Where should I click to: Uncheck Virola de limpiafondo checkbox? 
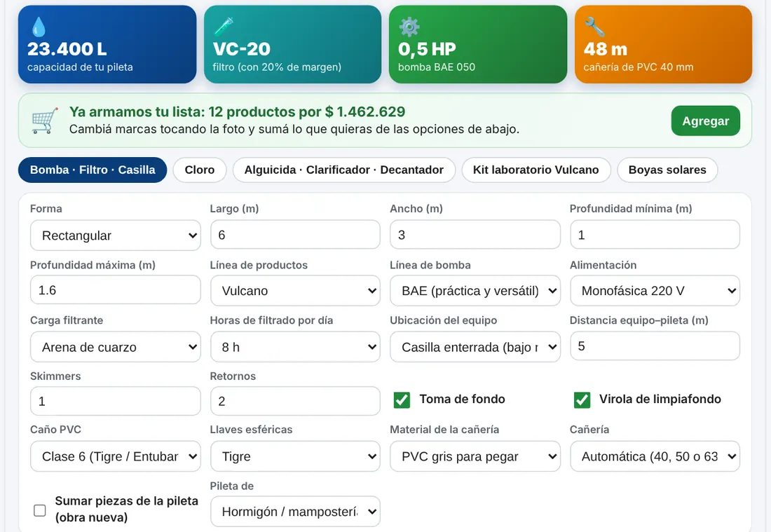pos(582,400)
